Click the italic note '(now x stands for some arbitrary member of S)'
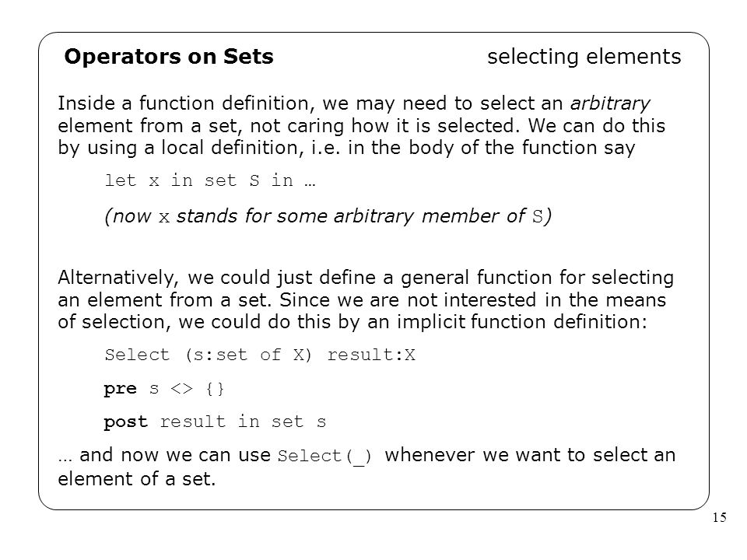This screenshot has width=747, height=560. (x=328, y=216)
